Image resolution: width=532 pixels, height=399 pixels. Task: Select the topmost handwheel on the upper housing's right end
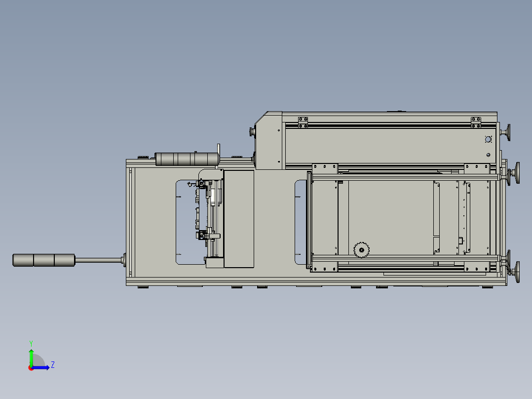tap(508, 132)
